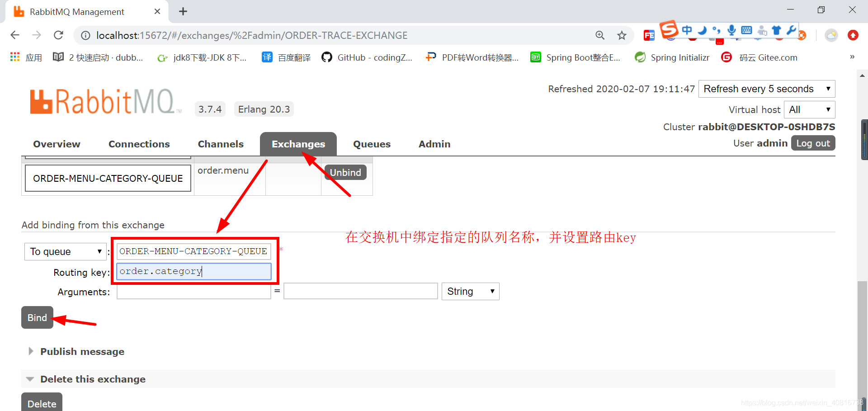Click the queue name input field
Image resolution: width=868 pixels, height=411 pixels.
pos(194,251)
